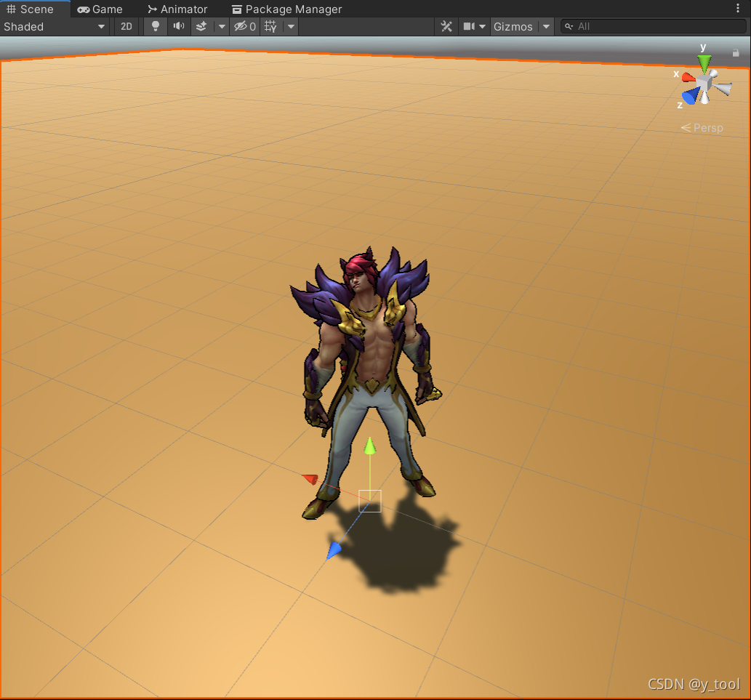
Task: Click the blue Z move handle arrow
Action: 334,550
